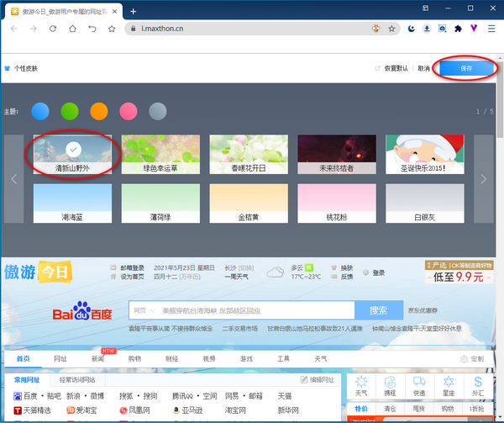Open the browser three-dot menu
The height and width of the screenshot is (423, 504).
click(x=491, y=28)
